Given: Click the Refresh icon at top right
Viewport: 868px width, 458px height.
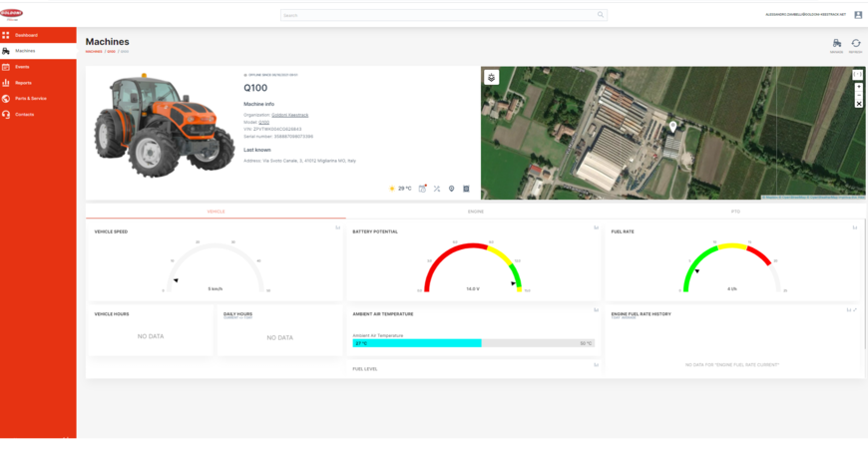Looking at the screenshot, I should pyautogui.click(x=855, y=44).
